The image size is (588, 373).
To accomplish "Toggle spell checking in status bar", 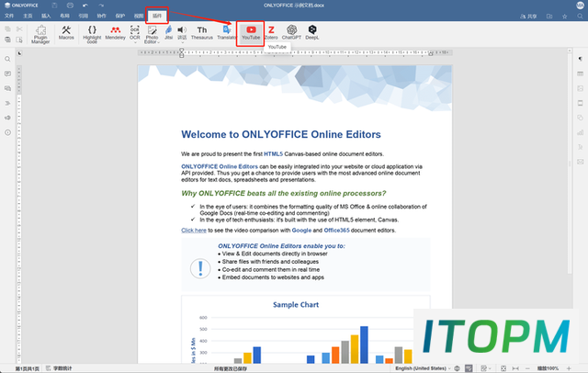I will click(x=469, y=368).
